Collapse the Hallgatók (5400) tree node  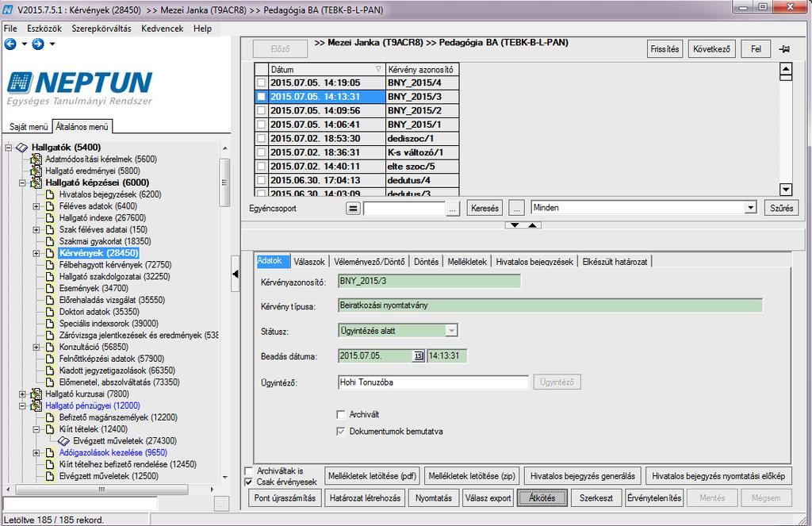pyautogui.click(x=8, y=148)
